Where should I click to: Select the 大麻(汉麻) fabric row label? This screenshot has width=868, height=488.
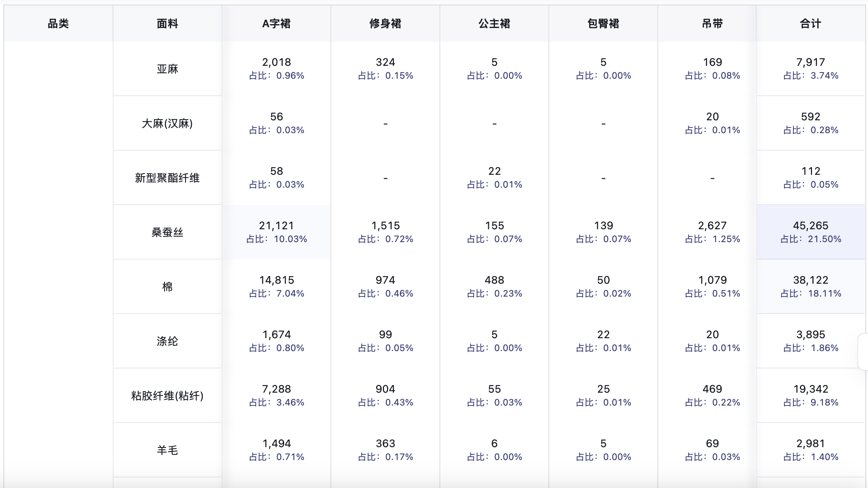pos(167,123)
